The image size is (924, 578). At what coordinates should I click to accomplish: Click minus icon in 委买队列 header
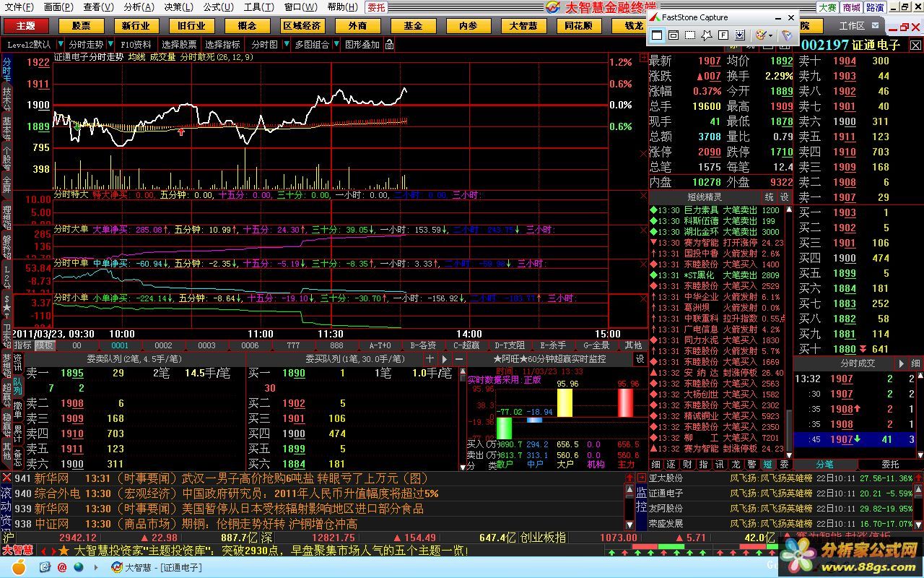click(458, 358)
